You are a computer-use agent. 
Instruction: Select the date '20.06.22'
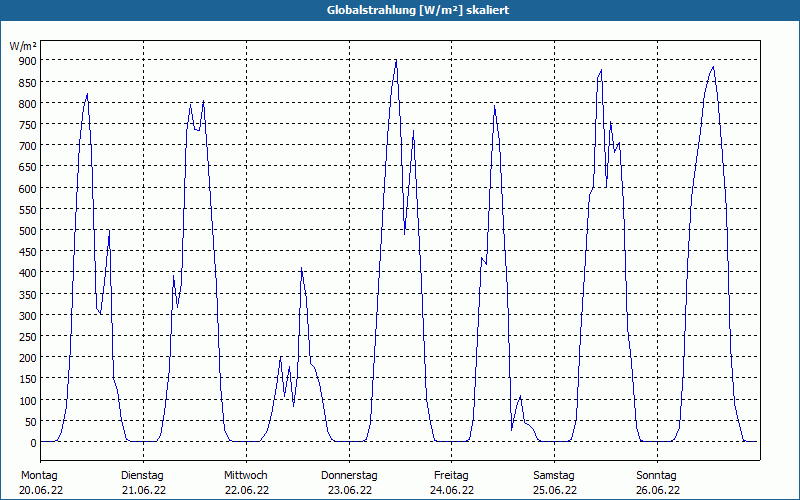click(41, 490)
